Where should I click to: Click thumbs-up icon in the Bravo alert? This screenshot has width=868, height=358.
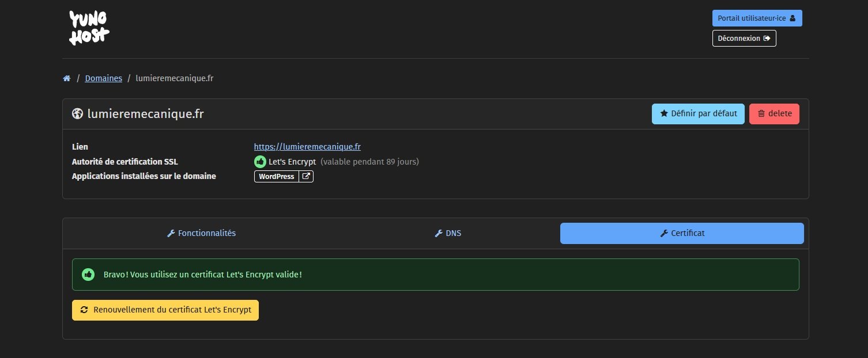88,275
